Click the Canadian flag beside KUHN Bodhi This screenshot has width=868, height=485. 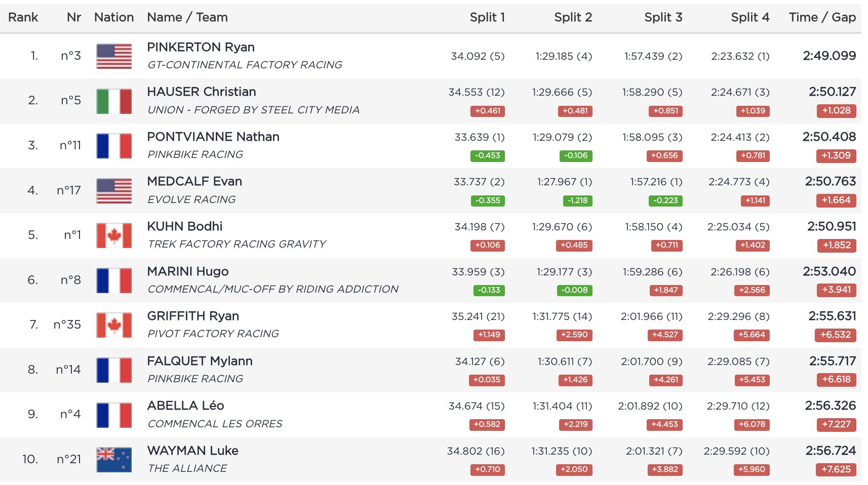(x=114, y=235)
